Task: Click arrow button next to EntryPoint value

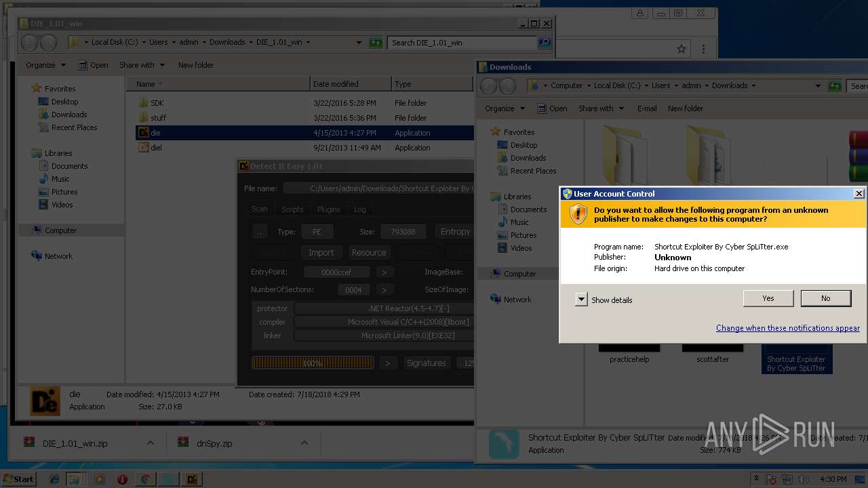Action: 384,272
